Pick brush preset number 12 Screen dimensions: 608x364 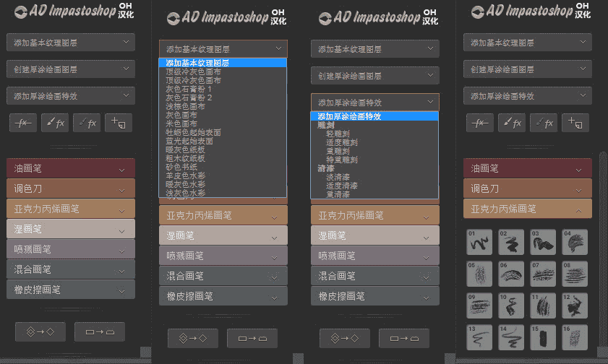(575, 305)
